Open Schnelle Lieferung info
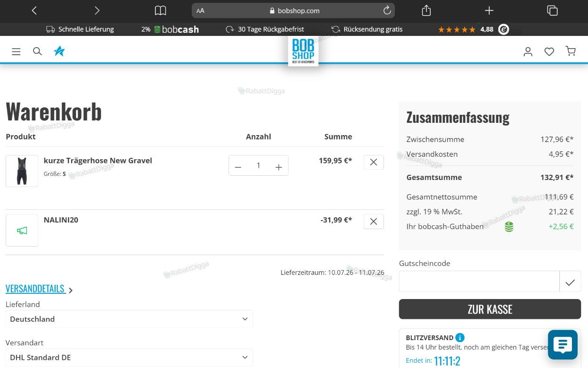This screenshot has height=368, width=588. (x=80, y=29)
